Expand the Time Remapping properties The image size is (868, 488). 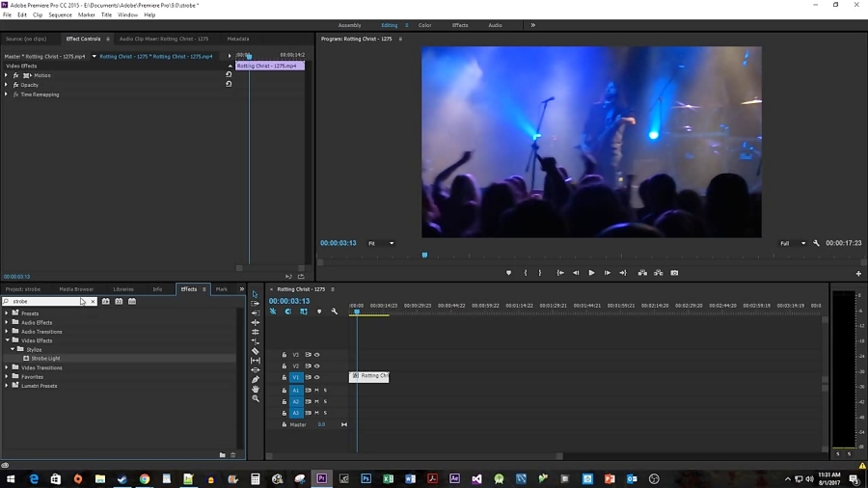pyautogui.click(x=6, y=95)
